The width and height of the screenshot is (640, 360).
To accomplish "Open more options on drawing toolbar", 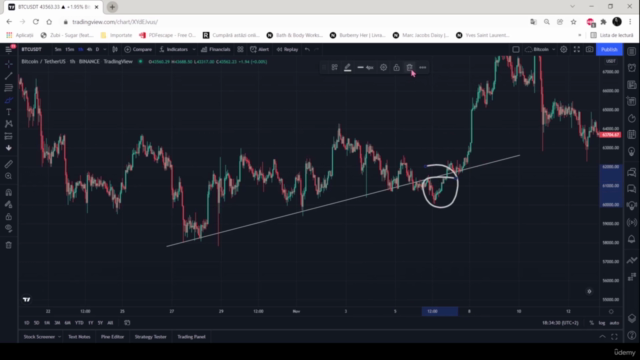I will (x=422, y=67).
